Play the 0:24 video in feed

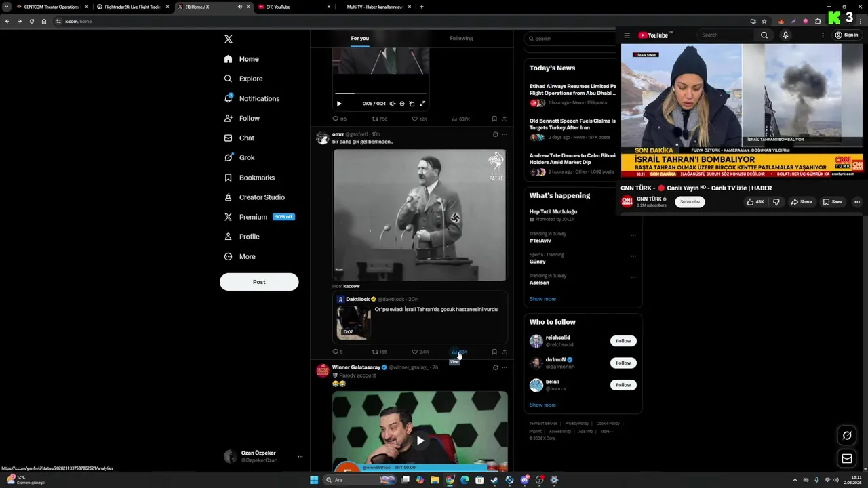339,104
